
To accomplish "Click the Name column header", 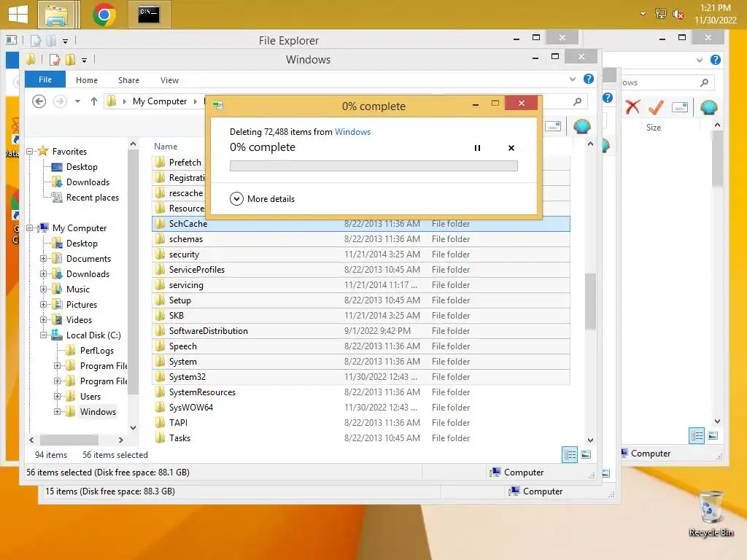I will coord(166,147).
